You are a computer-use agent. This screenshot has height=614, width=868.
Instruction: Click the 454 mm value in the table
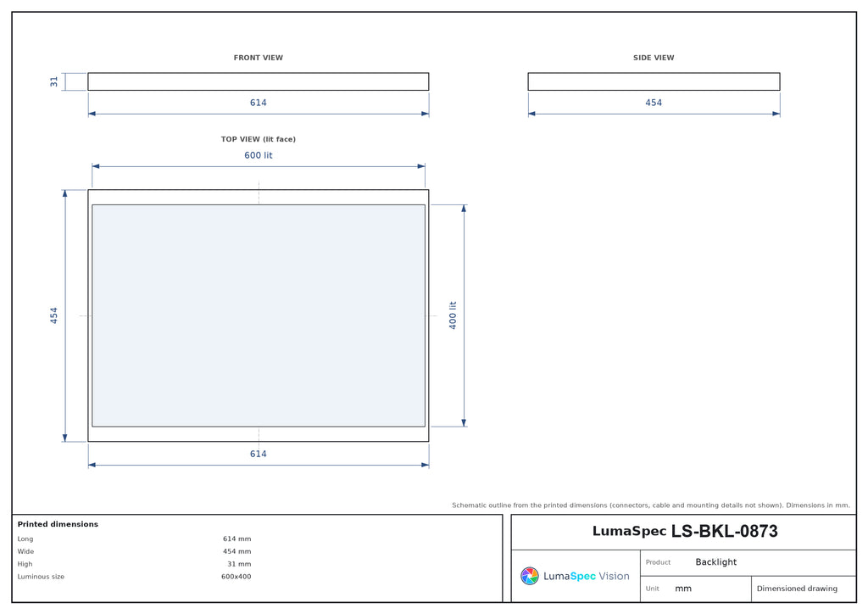[x=237, y=551]
